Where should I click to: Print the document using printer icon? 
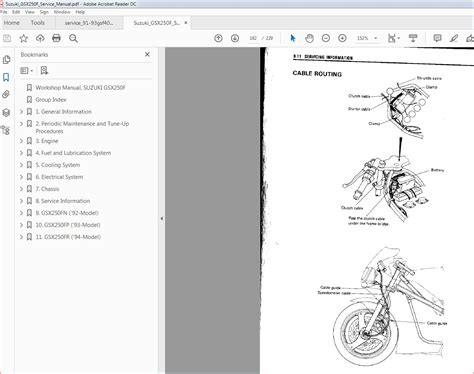(x=56, y=38)
